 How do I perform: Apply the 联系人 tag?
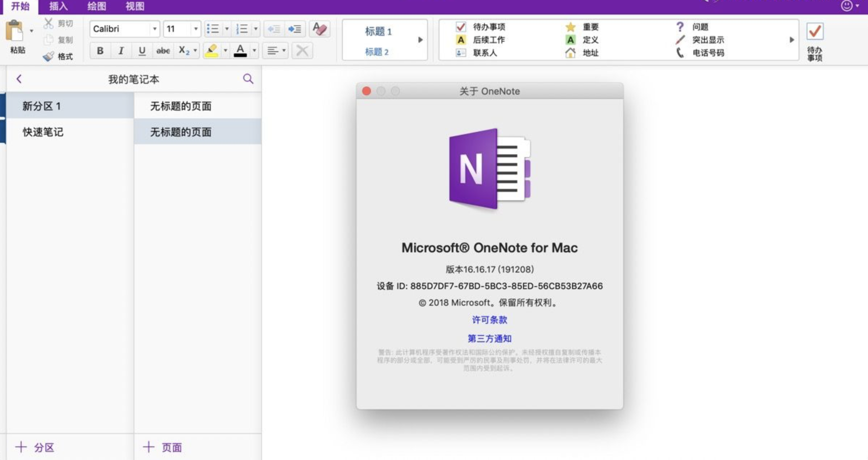point(476,53)
